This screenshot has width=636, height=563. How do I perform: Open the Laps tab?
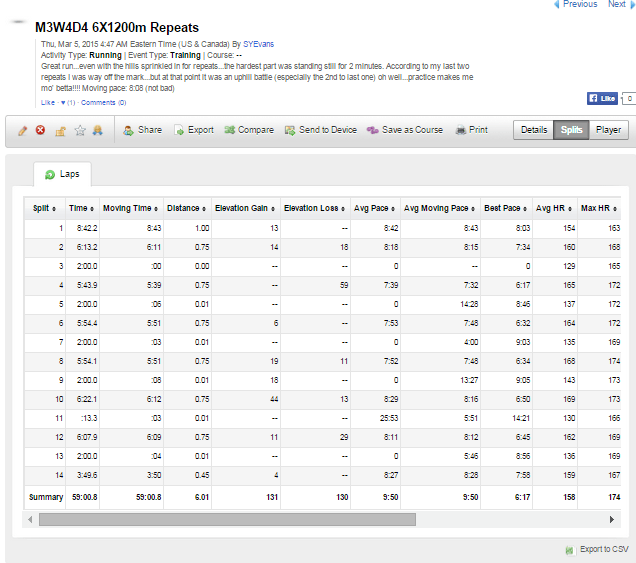[62, 174]
